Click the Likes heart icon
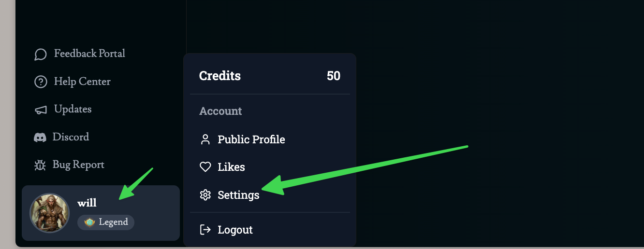The width and height of the screenshot is (644, 249). pyautogui.click(x=205, y=167)
